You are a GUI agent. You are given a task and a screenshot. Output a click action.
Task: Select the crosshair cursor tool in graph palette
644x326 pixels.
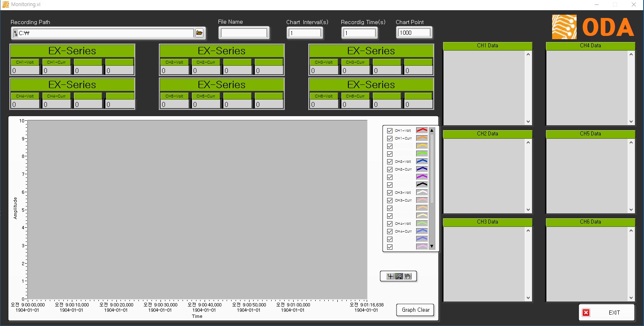tap(390, 276)
